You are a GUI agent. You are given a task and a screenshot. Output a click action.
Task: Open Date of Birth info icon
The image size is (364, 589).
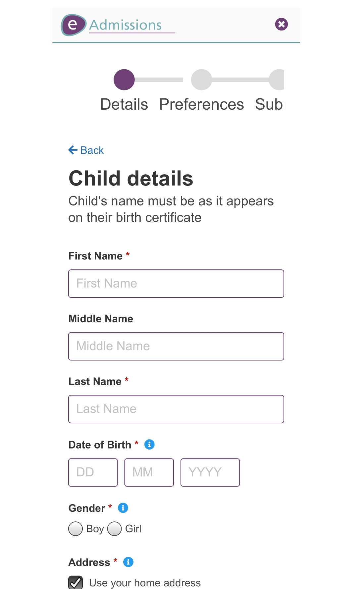click(149, 445)
